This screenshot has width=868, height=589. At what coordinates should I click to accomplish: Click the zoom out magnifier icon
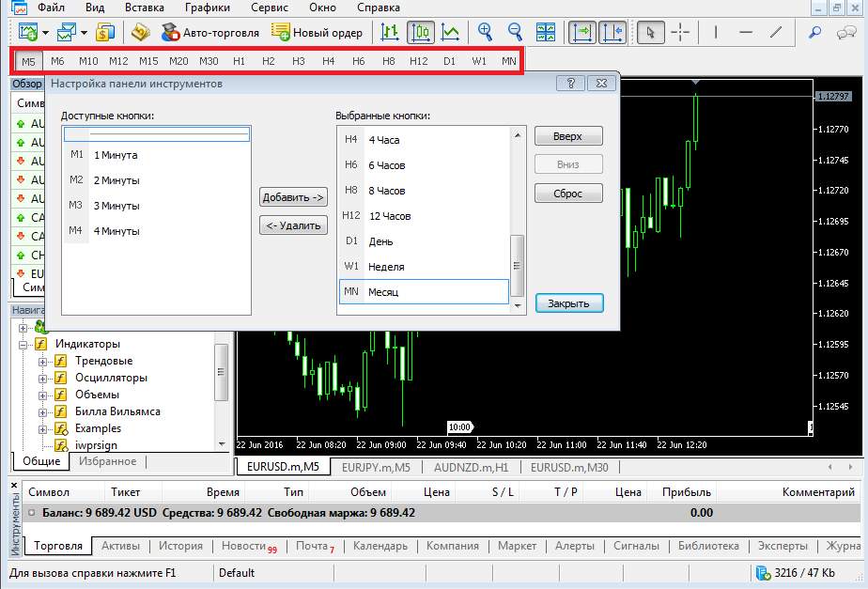coord(516,32)
